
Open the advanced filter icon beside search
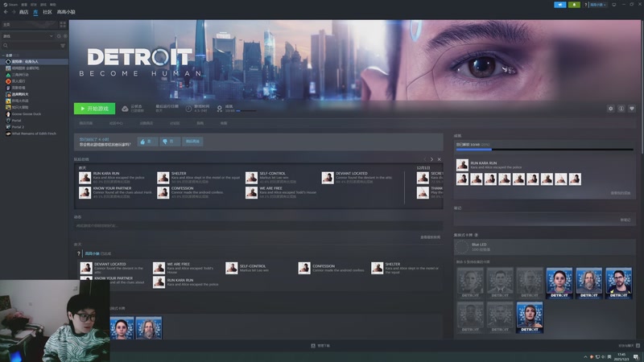click(63, 46)
